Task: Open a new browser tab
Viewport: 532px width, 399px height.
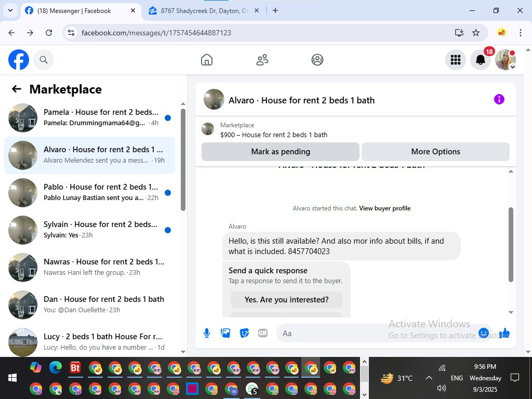Action: pyautogui.click(x=275, y=10)
